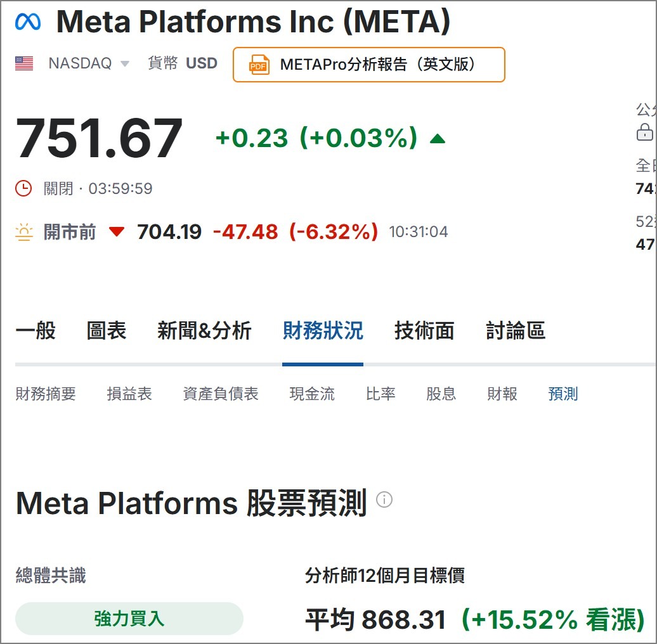Switch to the 技術面 tab

click(424, 330)
